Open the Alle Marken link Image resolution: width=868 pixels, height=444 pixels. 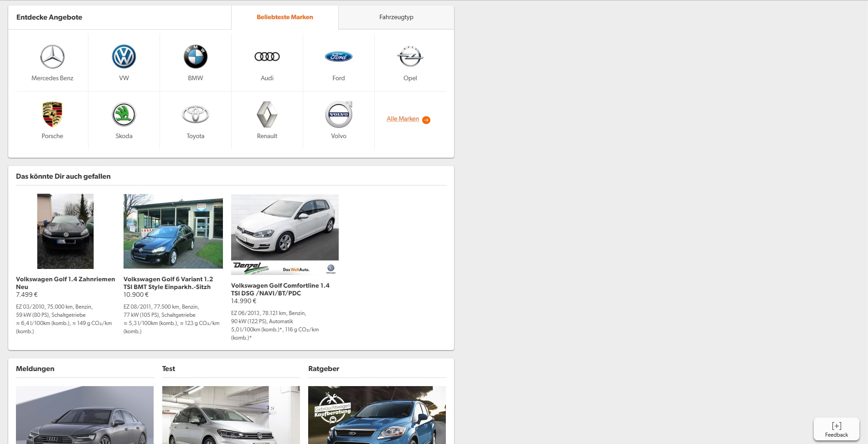pyautogui.click(x=403, y=119)
